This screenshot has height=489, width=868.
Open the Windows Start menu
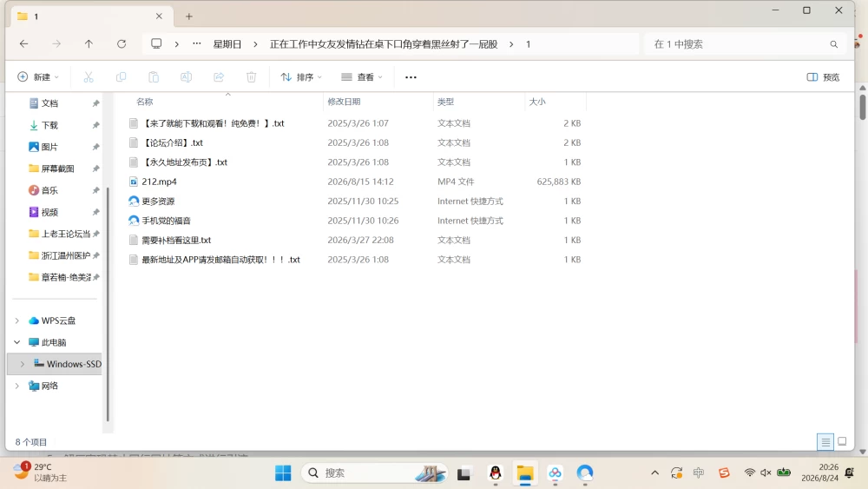(x=283, y=473)
